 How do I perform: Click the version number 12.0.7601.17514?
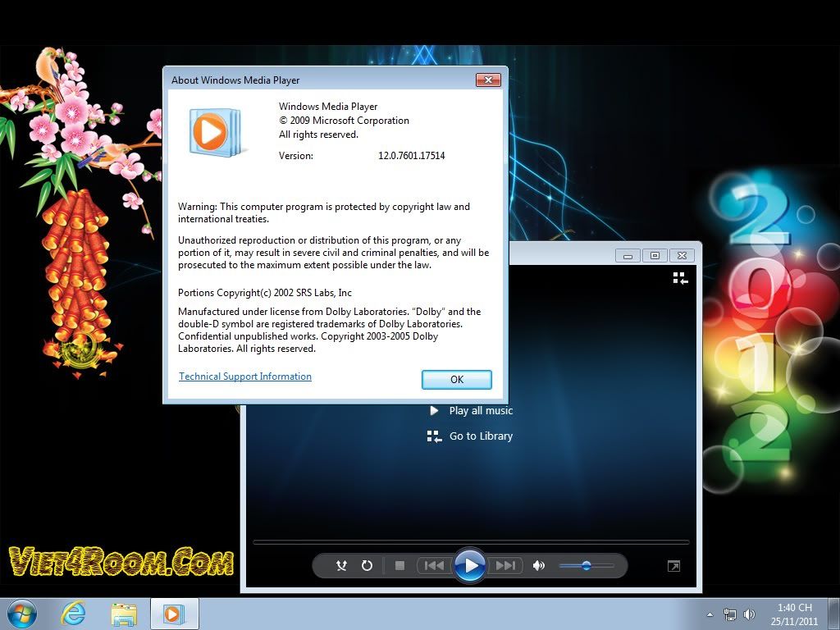412,156
